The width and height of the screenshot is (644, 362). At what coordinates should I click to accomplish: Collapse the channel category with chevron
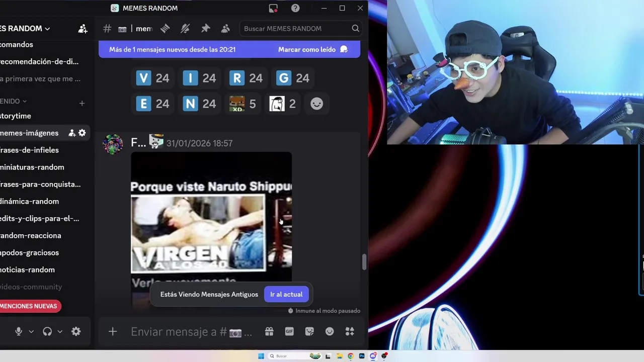24,102
